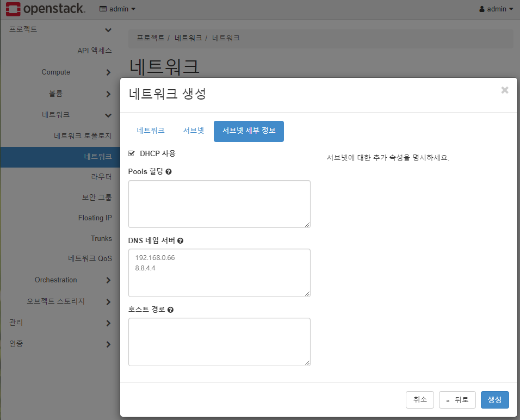Click the middle 네트워크 breadcrumb link
Image resolution: width=520 pixels, height=420 pixels.
coord(188,38)
